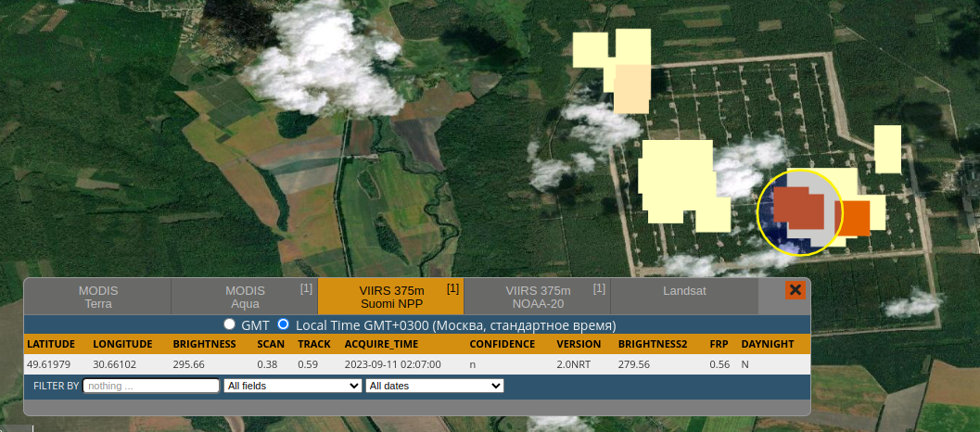Viewport: 980px width, 432px height.
Task: Click the SCAN column header
Action: click(271, 344)
